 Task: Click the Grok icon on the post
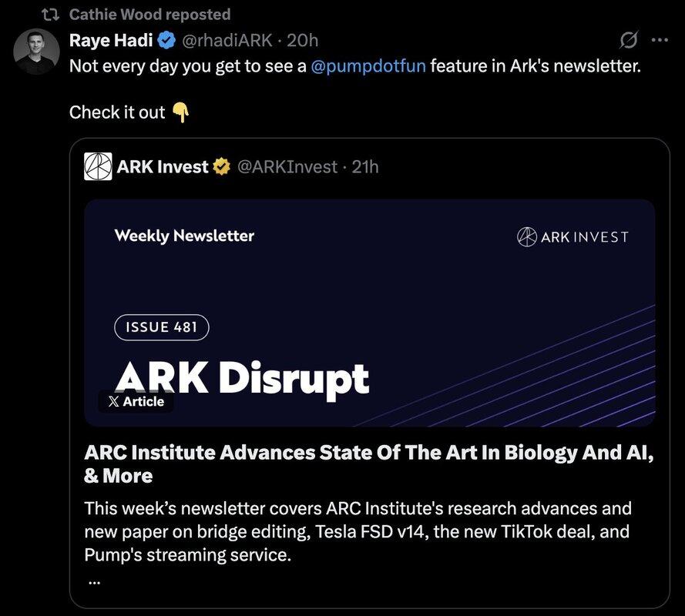pos(628,40)
